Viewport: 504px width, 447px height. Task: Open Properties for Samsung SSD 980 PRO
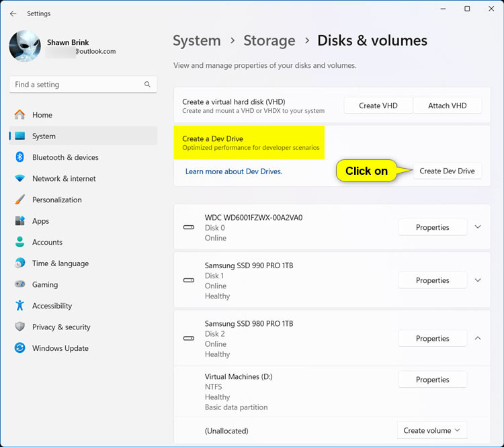coord(432,338)
